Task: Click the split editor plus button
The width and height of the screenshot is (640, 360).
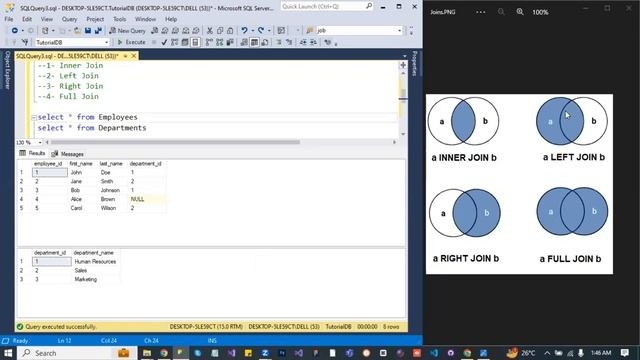Action: tap(403, 65)
